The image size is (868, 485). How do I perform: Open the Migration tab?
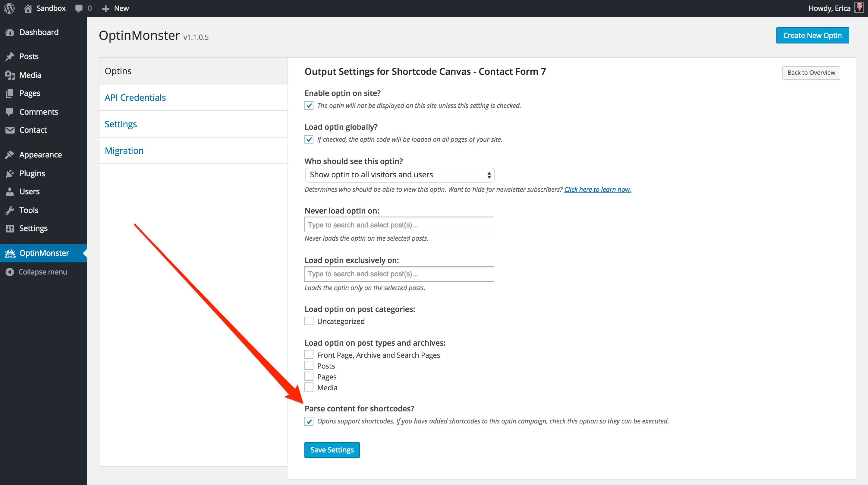(124, 151)
